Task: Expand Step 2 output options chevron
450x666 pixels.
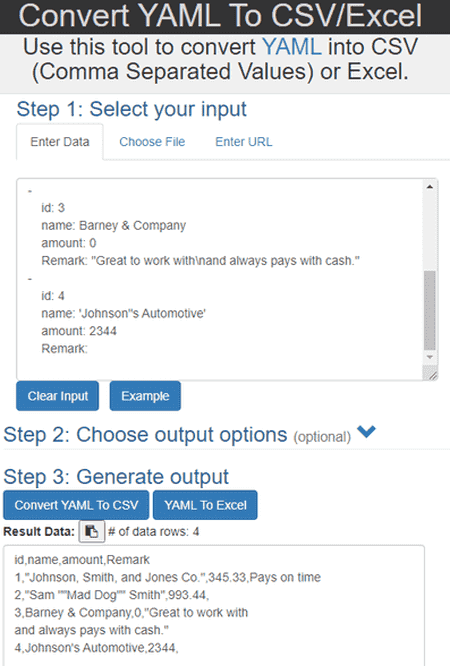Action: point(366,432)
